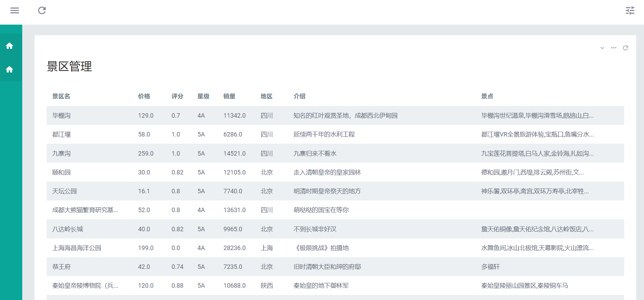Open the panel's three-dot options menu
644x300 pixels.
point(614,48)
